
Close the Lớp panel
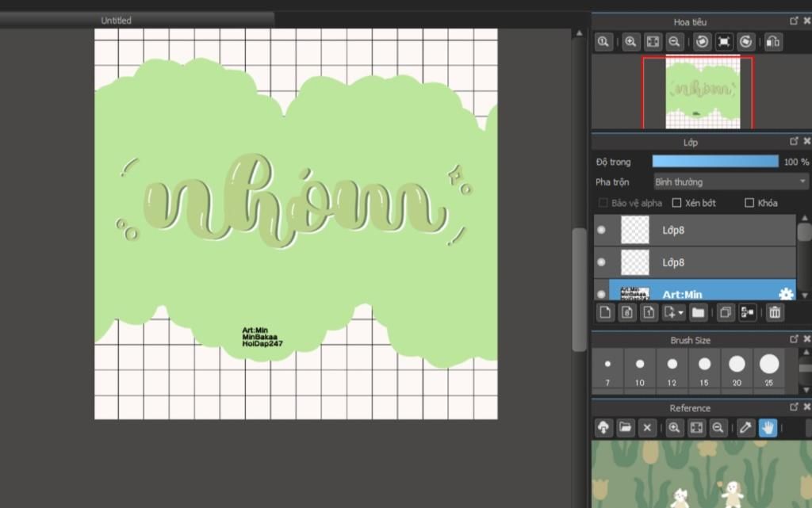[x=806, y=141]
